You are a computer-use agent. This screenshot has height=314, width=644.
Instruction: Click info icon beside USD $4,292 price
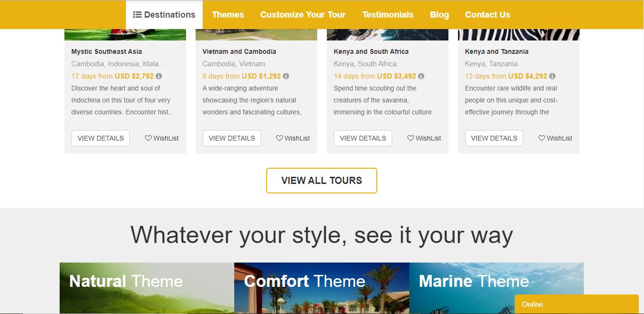[x=552, y=76]
